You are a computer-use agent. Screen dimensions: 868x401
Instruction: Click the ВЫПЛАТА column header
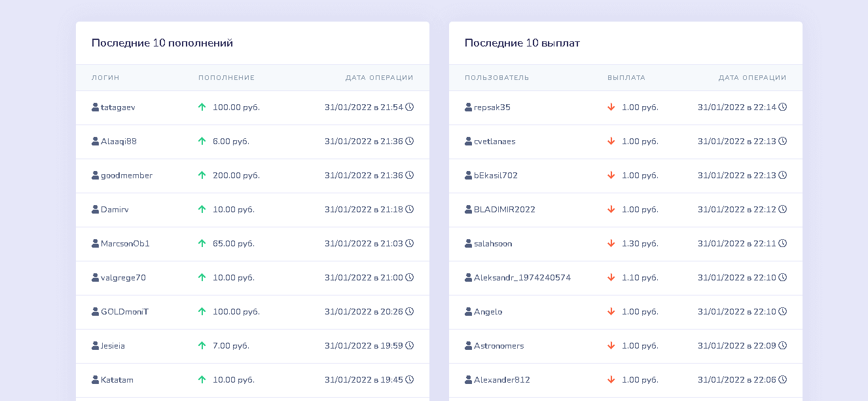click(x=626, y=77)
